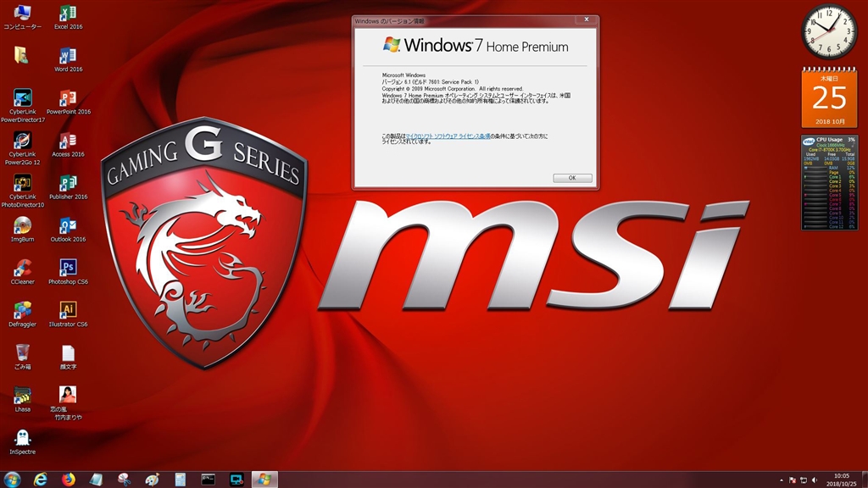Open Action Center flag tray icon
This screenshot has height=488, width=868.
click(793, 480)
